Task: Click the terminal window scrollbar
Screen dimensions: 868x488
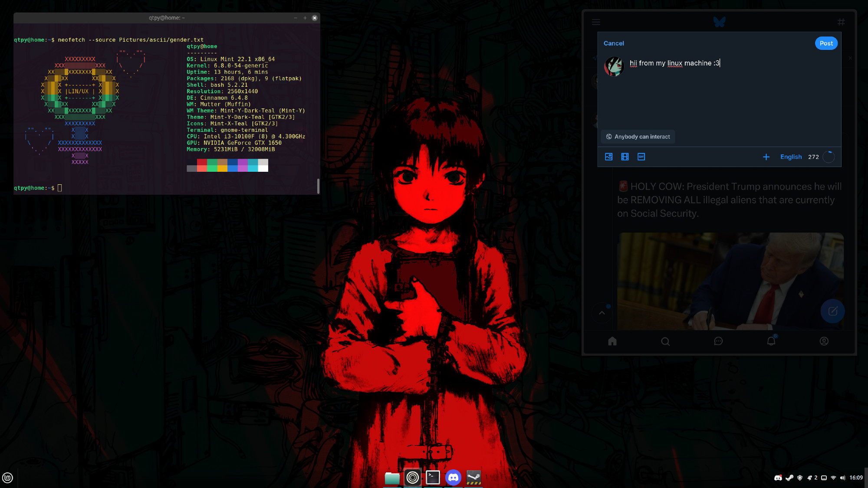Action: (x=319, y=186)
